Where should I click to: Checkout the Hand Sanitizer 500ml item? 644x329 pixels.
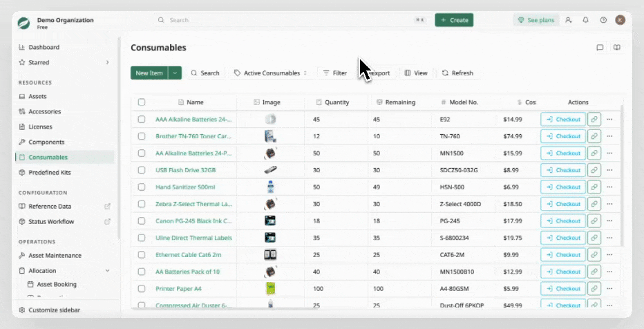[563, 187]
